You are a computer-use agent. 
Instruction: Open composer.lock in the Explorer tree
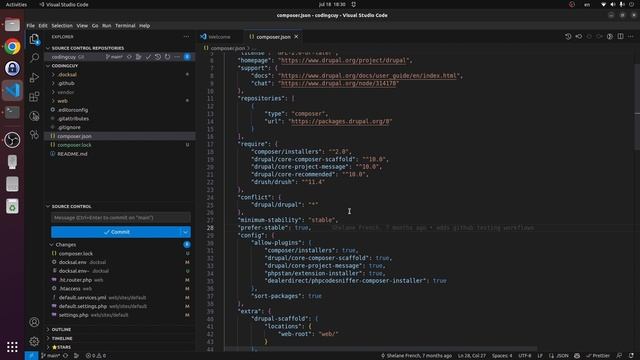pos(74,145)
